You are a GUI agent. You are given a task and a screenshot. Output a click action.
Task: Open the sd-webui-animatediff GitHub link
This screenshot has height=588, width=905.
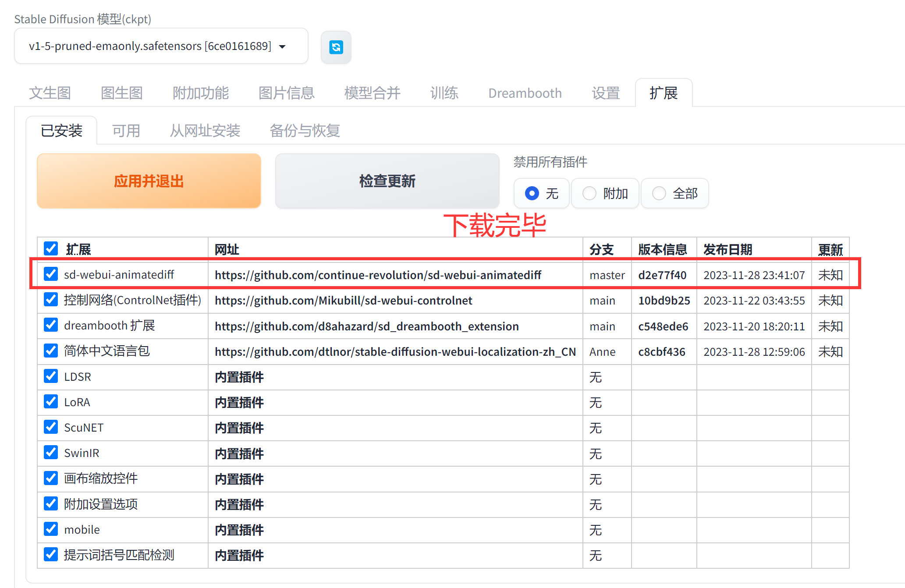coord(378,275)
